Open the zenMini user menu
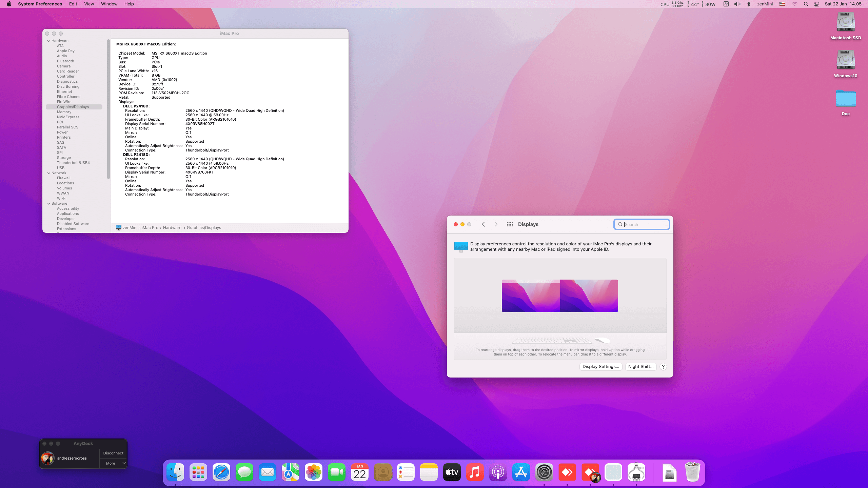The height and width of the screenshot is (488, 868). tap(765, 4)
